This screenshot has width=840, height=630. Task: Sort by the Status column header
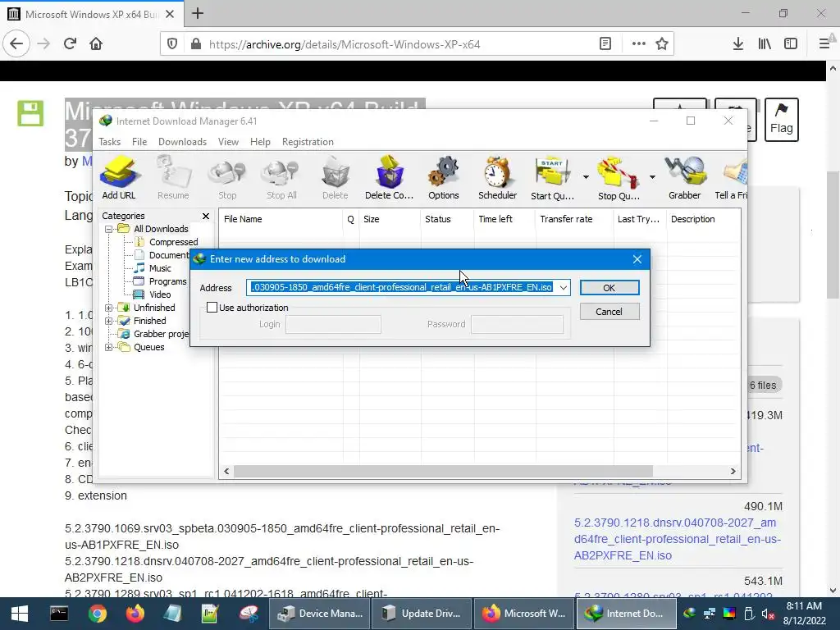tap(447, 219)
